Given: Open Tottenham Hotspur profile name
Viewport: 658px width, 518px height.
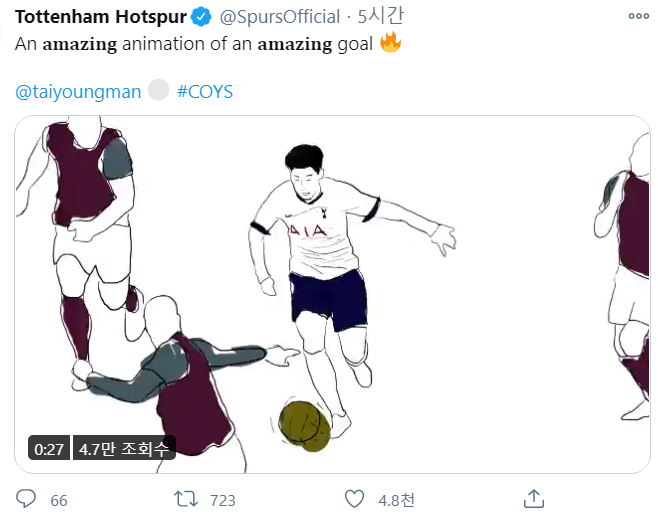Looking at the screenshot, I should tap(100, 17).
